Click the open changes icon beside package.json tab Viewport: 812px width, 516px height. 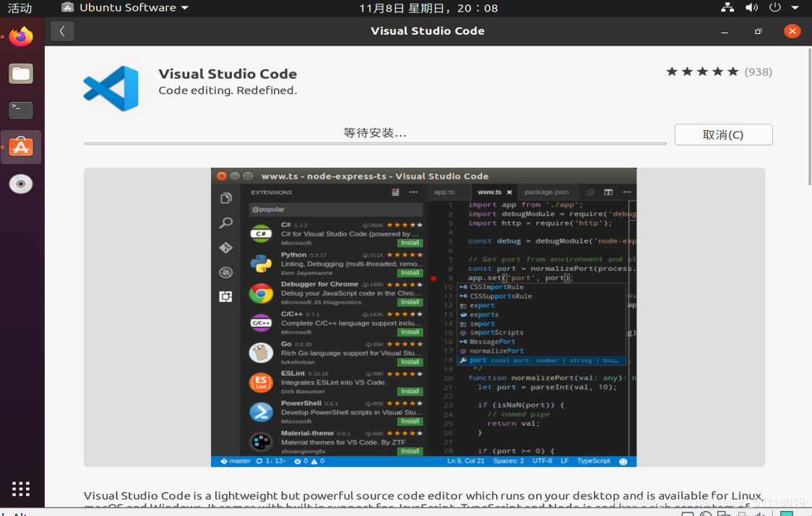589,192
